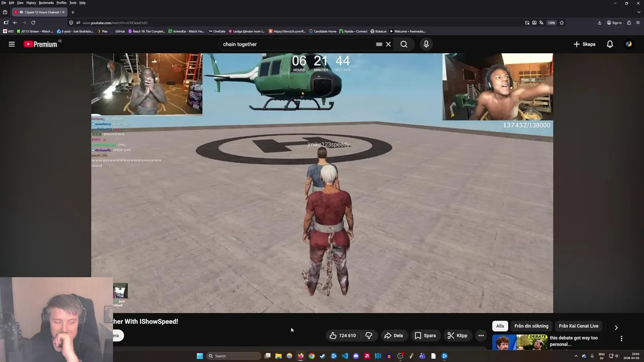Toggle picture-in-picture icon in address bar
The image size is (644, 362).
click(527, 23)
